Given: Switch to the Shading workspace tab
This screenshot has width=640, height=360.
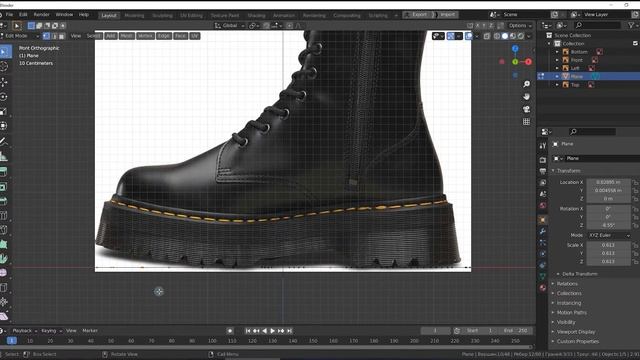Looking at the screenshot, I should click(x=256, y=16).
